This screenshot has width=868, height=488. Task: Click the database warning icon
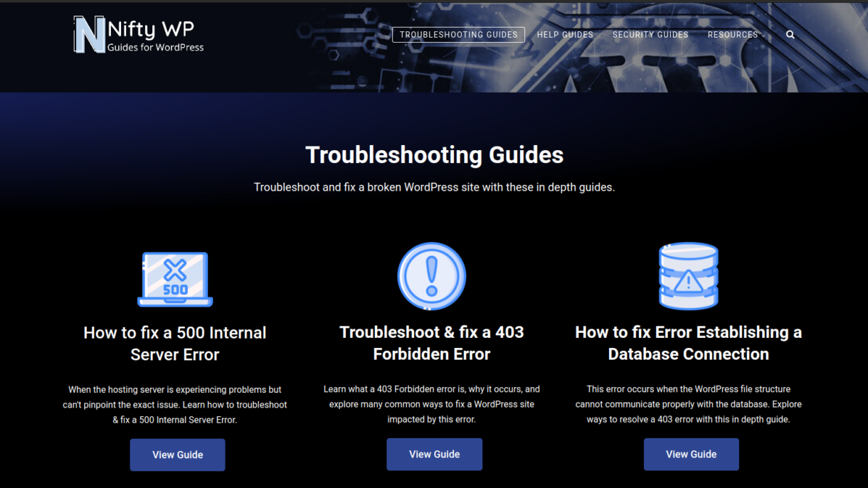(x=688, y=277)
